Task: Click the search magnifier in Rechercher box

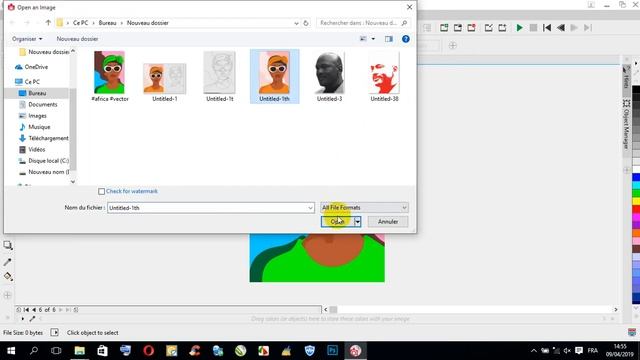Action: pos(404,23)
